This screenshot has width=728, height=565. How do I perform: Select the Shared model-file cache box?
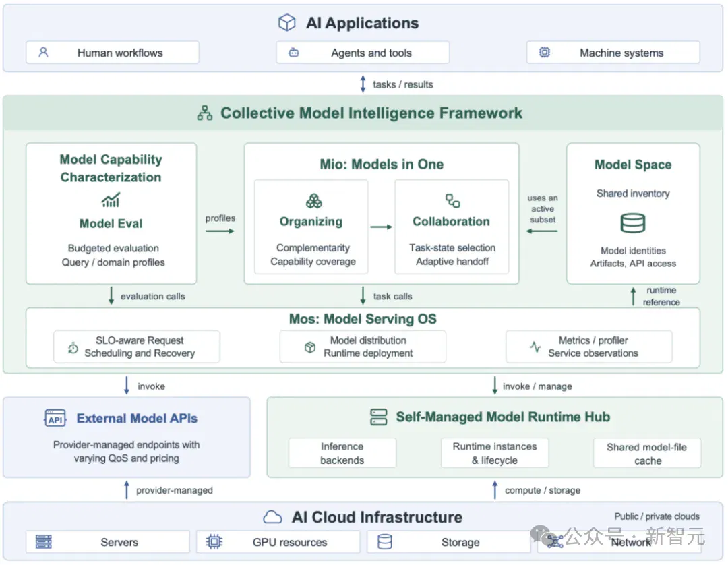click(x=647, y=453)
